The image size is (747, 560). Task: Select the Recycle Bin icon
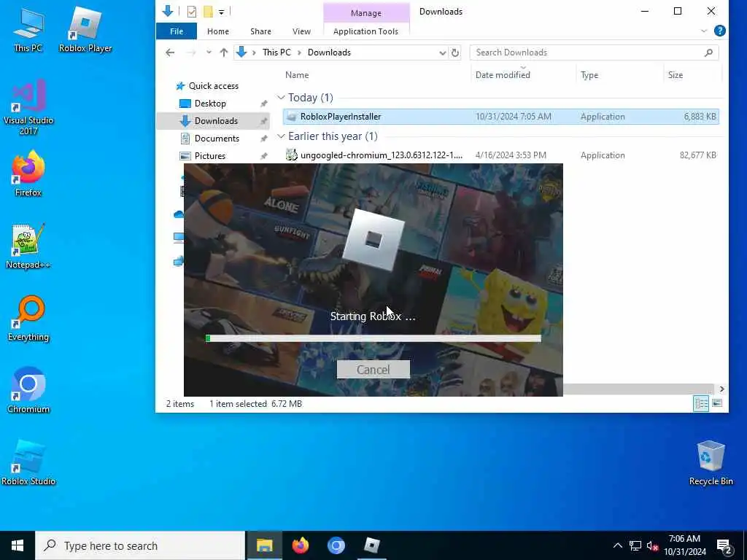[x=711, y=463]
